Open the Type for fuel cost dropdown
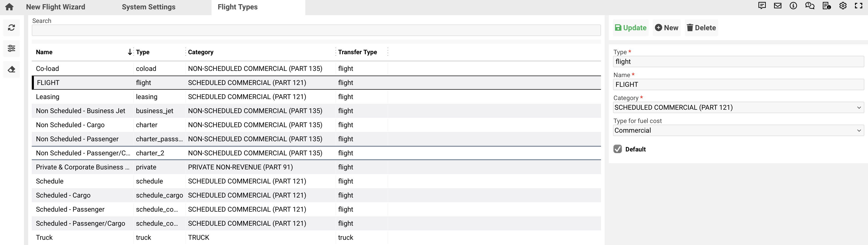 pyautogui.click(x=738, y=130)
